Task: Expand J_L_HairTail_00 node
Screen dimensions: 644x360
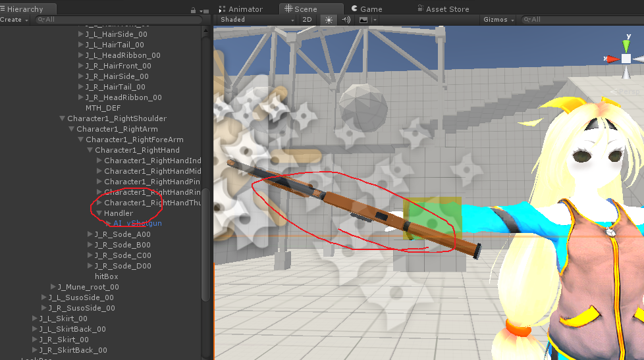Action: [80, 45]
